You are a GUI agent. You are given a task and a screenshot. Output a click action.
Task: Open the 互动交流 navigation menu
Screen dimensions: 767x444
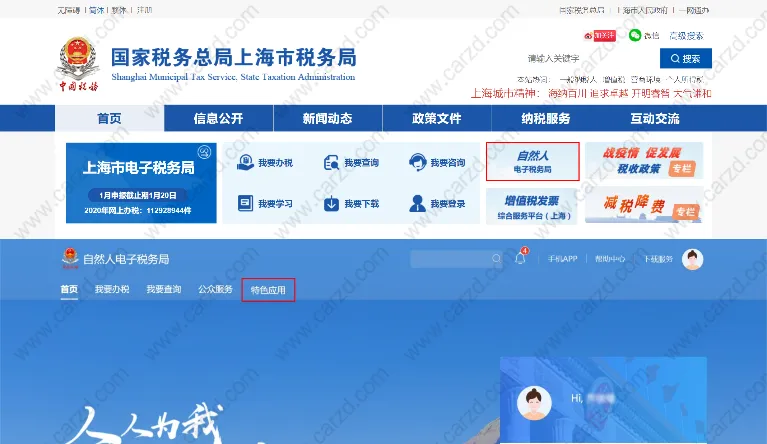point(654,118)
